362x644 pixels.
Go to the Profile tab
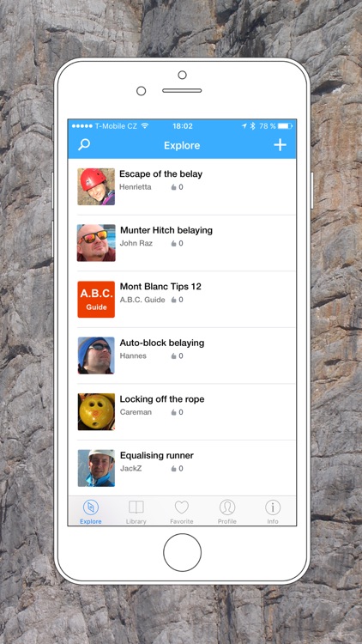coord(227,512)
